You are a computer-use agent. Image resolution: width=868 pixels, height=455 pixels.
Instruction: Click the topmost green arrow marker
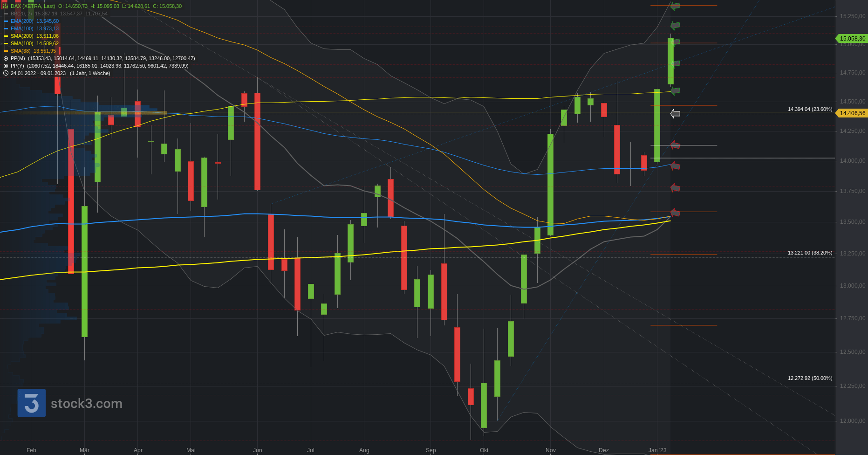click(x=675, y=6)
